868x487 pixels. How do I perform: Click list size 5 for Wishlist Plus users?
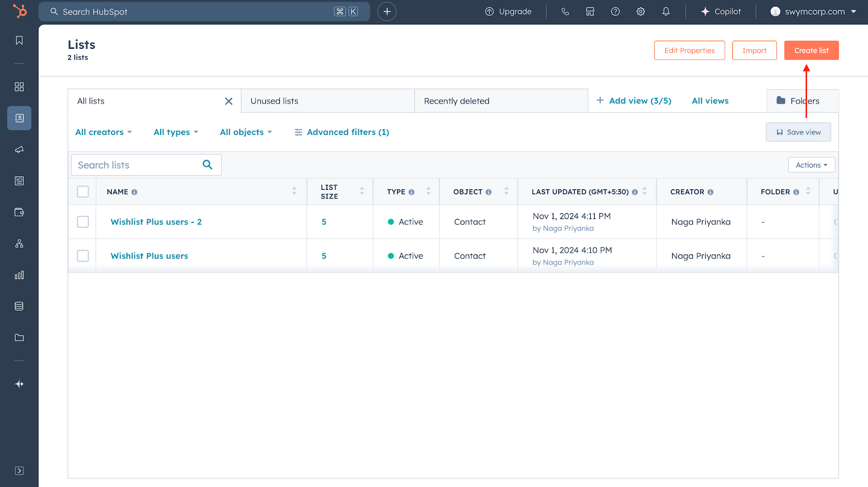point(324,256)
